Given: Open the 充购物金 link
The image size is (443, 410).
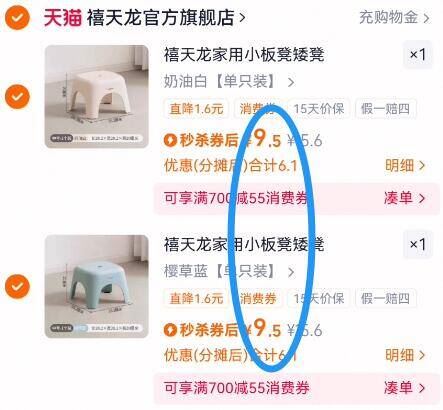Looking at the screenshot, I should (x=394, y=17).
